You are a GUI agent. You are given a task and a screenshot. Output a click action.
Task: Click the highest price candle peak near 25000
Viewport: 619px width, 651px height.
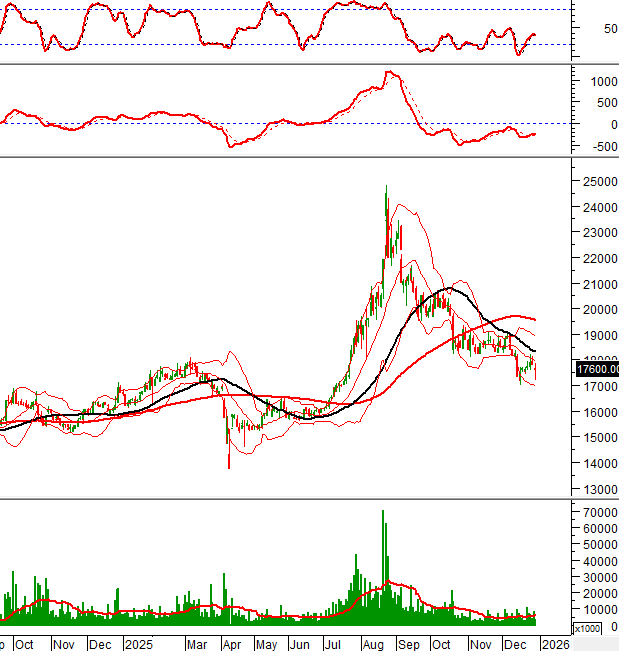pyautogui.click(x=386, y=188)
